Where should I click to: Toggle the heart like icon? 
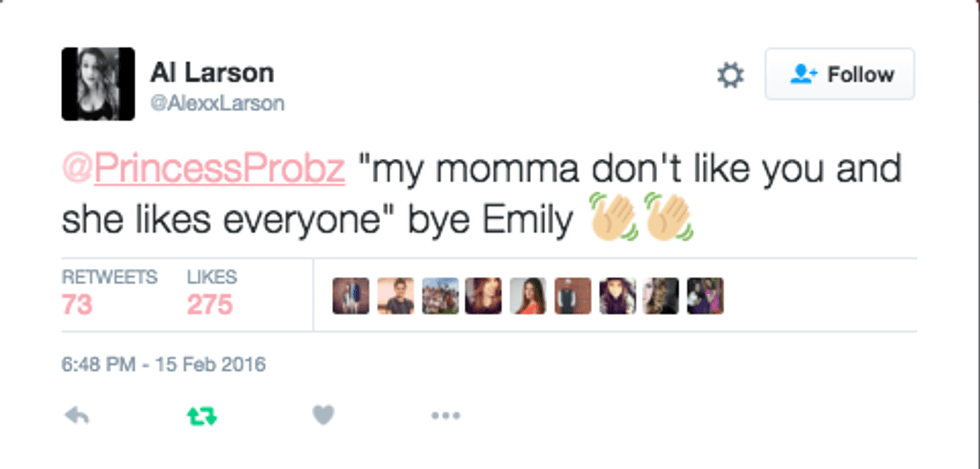[x=323, y=415]
